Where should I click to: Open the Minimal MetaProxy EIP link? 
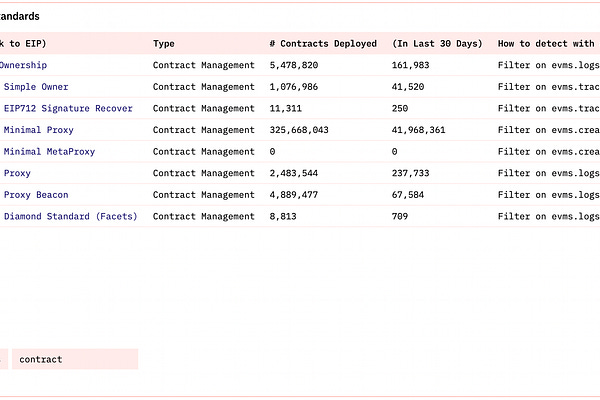click(x=49, y=152)
